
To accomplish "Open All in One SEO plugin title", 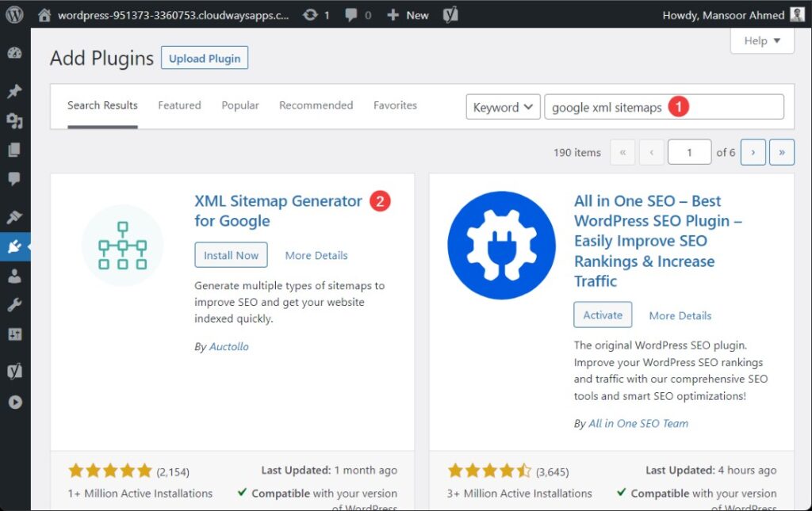I will tap(657, 241).
